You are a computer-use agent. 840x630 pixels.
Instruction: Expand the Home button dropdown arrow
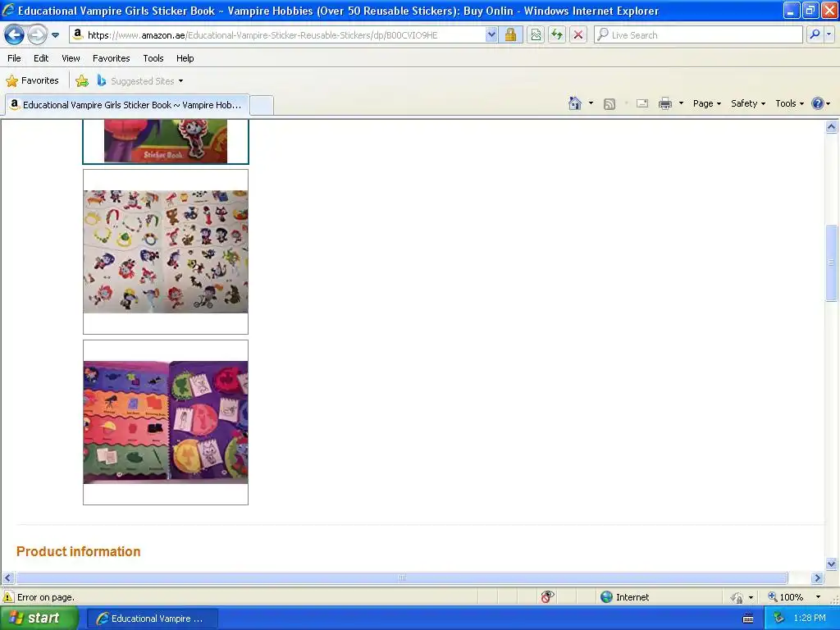coord(591,103)
